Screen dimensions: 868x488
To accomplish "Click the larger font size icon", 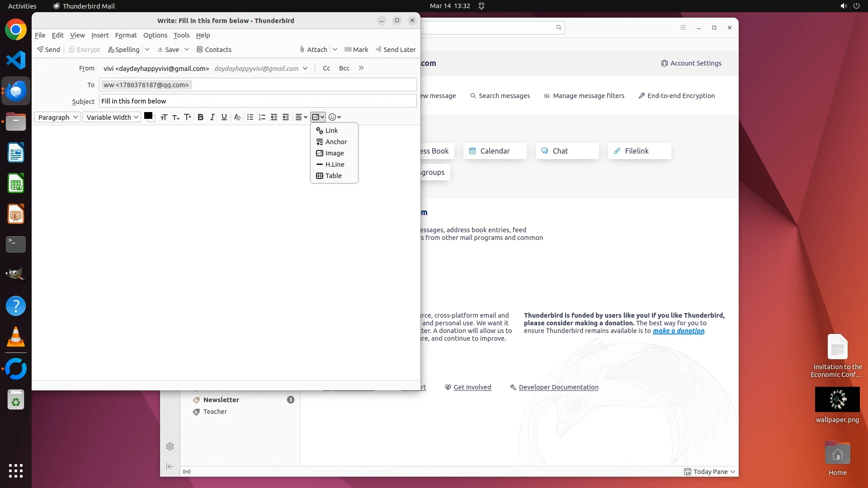I will click(x=188, y=117).
